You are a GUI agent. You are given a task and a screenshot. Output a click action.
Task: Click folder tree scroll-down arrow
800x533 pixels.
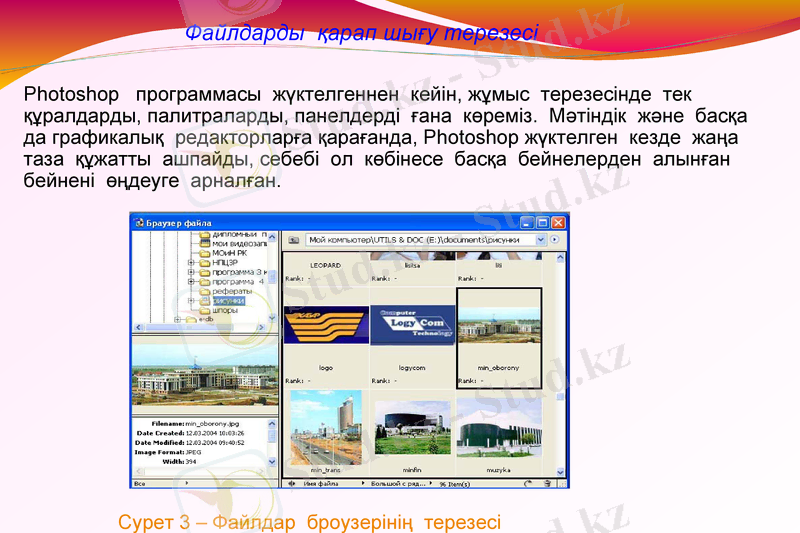[x=272, y=317]
